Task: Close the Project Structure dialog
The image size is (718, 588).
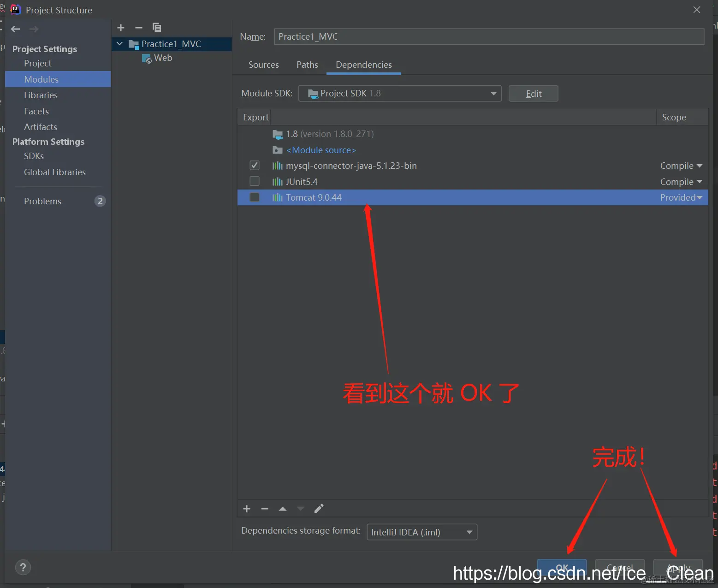Action: 697,10
